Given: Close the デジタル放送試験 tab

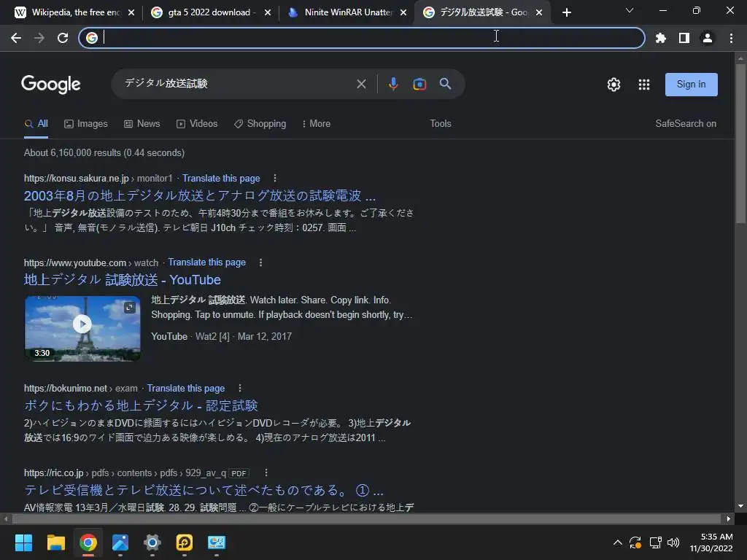Looking at the screenshot, I should (539, 12).
